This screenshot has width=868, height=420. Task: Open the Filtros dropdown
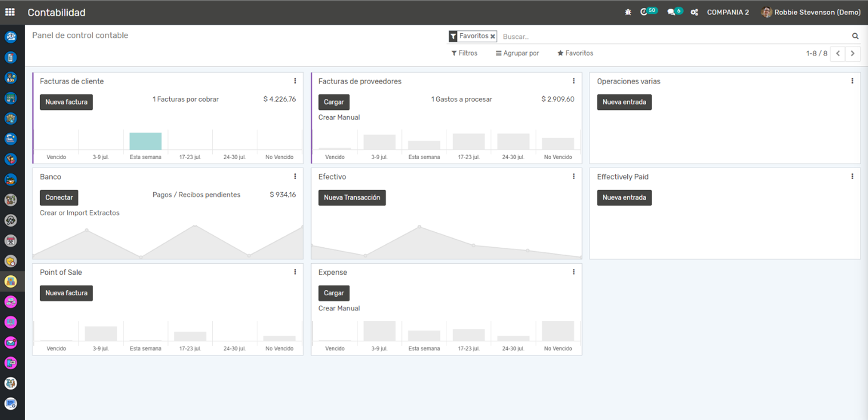coord(464,53)
